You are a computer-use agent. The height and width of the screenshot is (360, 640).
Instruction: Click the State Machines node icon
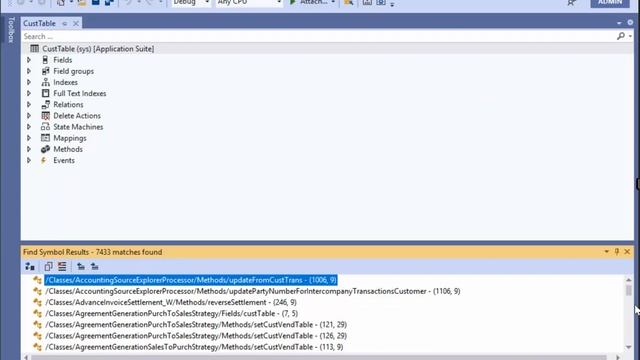click(45, 127)
